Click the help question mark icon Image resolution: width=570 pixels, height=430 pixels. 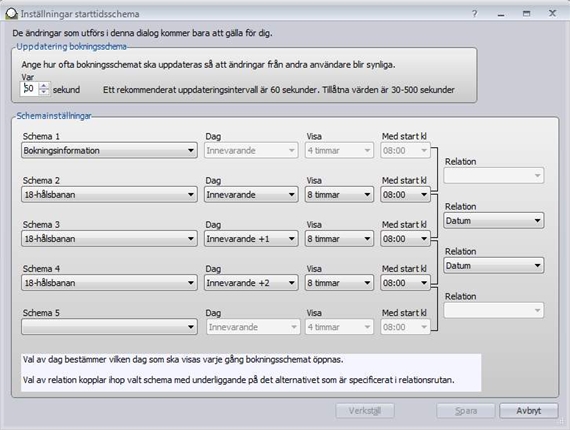tap(474, 14)
